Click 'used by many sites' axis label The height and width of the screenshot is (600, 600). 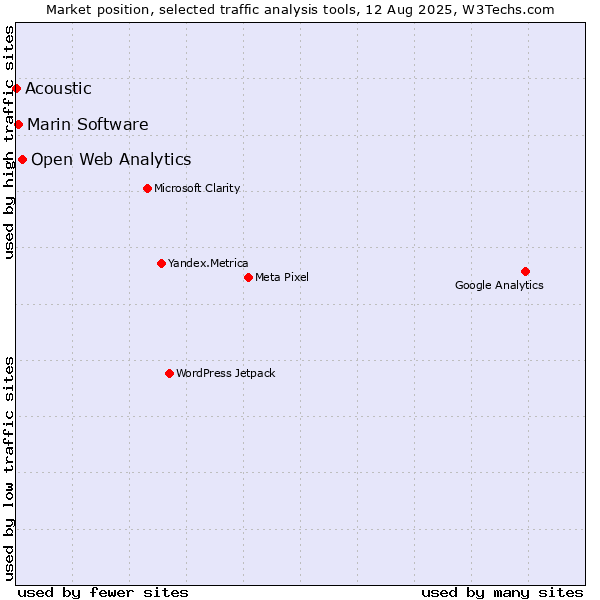tap(502, 593)
